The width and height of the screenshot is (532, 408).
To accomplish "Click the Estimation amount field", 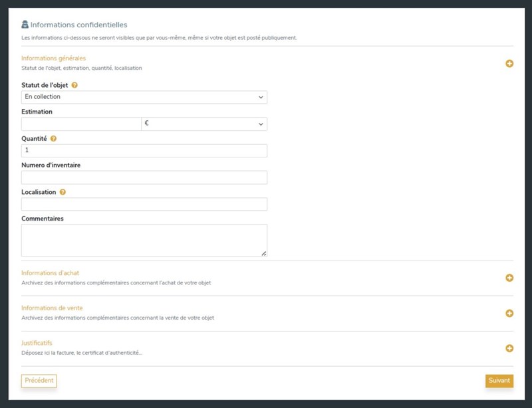I will pyautogui.click(x=81, y=124).
